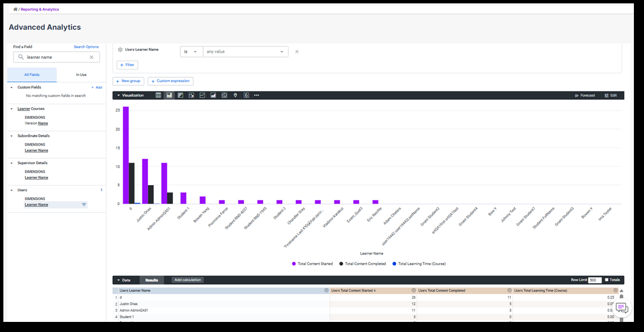Select the scatterplot visualization icon
This screenshot has height=332, width=644.
pos(191,95)
